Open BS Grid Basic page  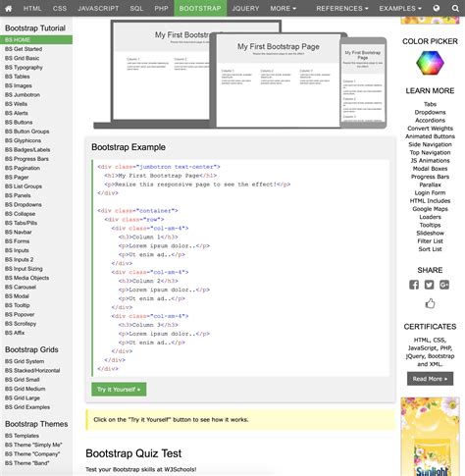coord(22,58)
